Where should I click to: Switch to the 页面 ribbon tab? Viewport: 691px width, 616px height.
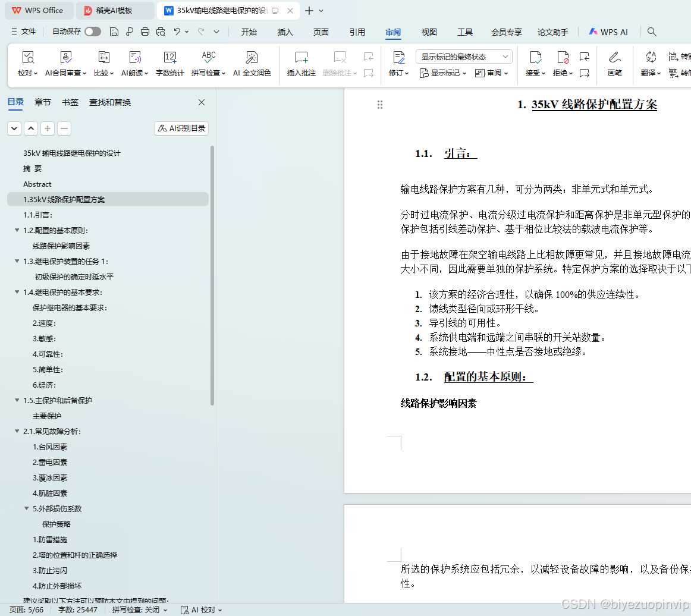point(321,32)
